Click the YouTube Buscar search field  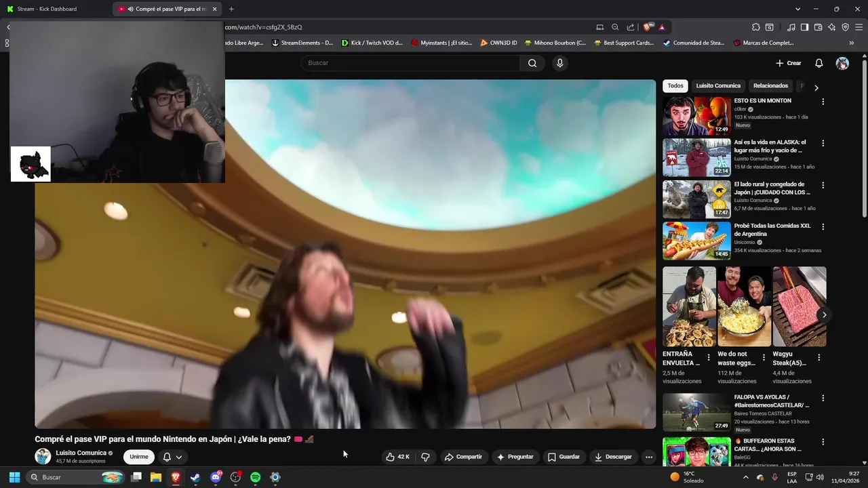pyautogui.click(x=410, y=63)
